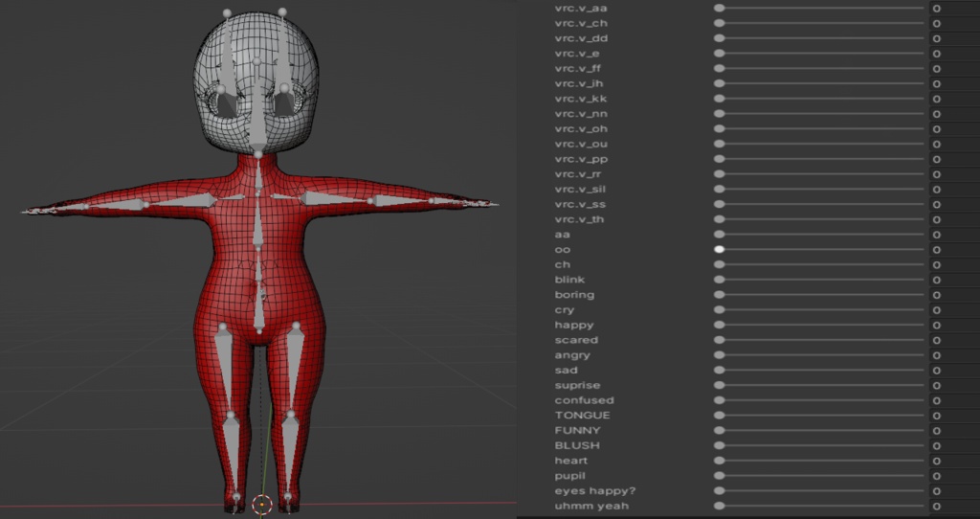Click the BLUSH value field
This screenshot has height=519, width=980.
pyautogui.click(x=954, y=445)
